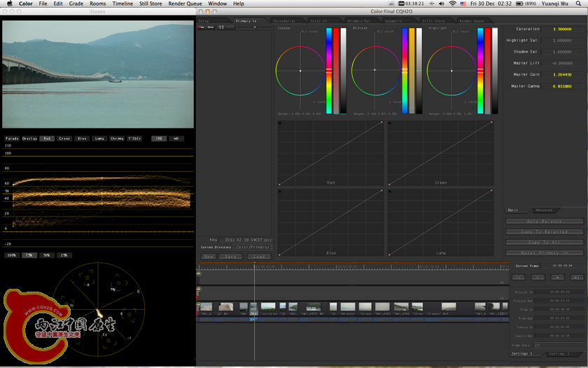This screenshot has height=368, width=588.
Task: Open the Grade menu
Action: pyautogui.click(x=76, y=4)
